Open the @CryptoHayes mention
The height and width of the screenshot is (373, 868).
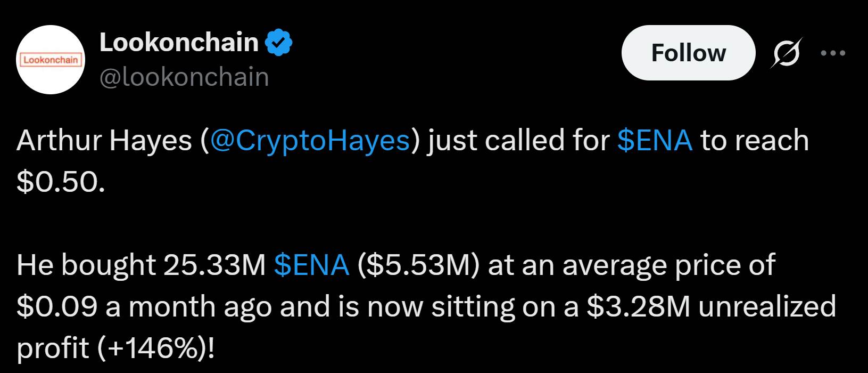point(310,141)
